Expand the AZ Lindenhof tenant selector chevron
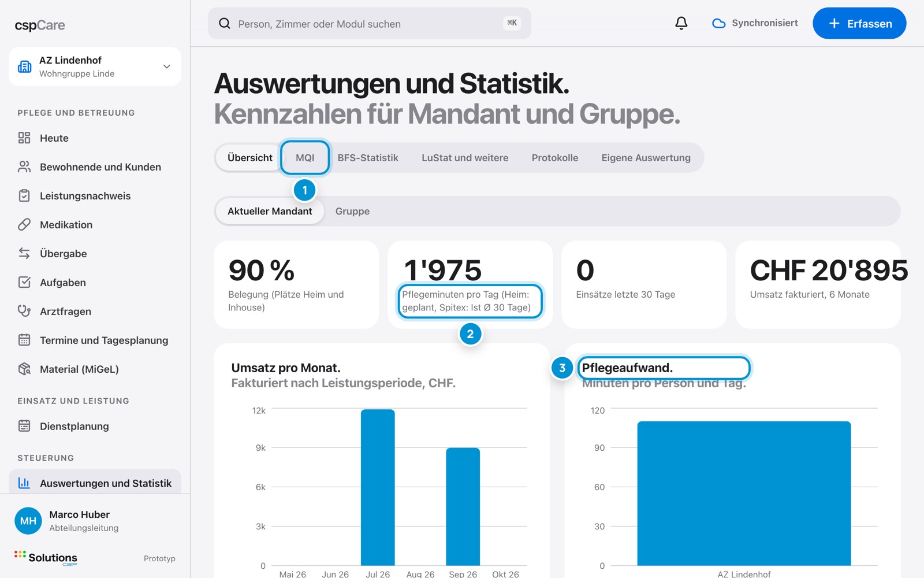Image resolution: width=924 pixels, height=578 pixels. click(x=167, y=66)
